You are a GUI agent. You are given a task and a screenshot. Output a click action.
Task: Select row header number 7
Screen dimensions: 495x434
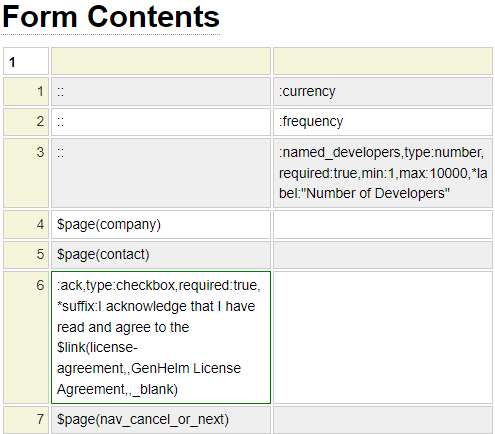[x=26, y=420]
